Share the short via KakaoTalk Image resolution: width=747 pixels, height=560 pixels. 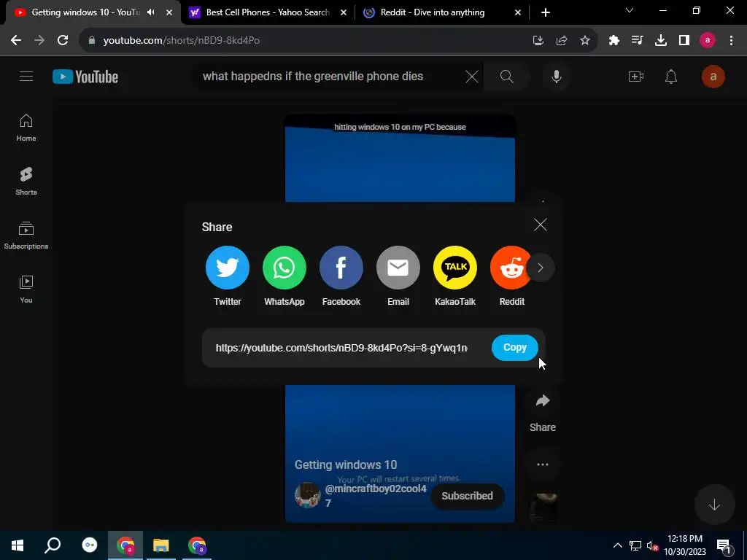pos(455,268)
